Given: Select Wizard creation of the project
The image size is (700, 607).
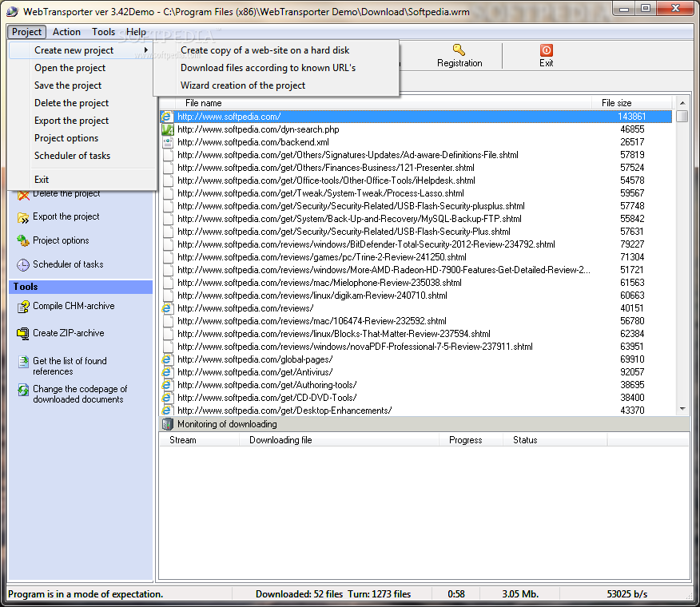Looking at the screenshot, I should click(276, 85).
